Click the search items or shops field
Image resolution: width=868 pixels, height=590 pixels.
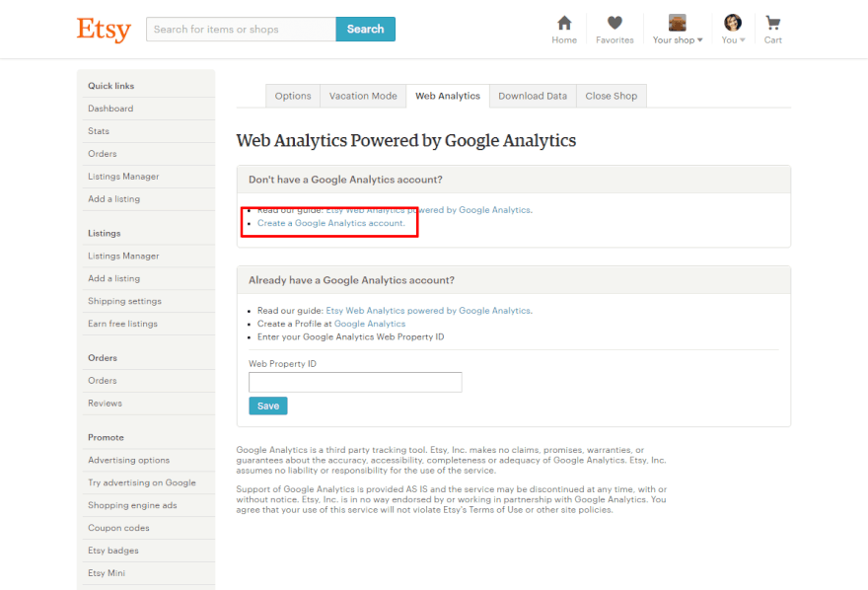coord(241,30)
